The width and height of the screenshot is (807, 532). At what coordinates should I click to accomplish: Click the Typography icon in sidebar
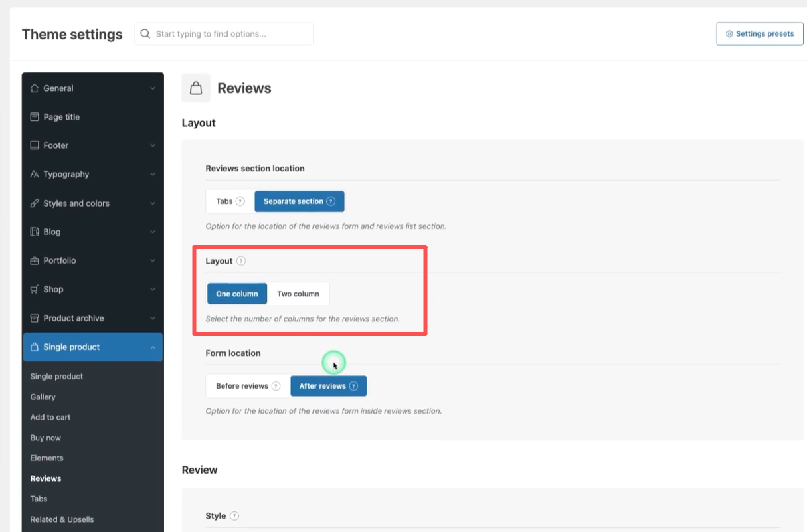(35, 175)
